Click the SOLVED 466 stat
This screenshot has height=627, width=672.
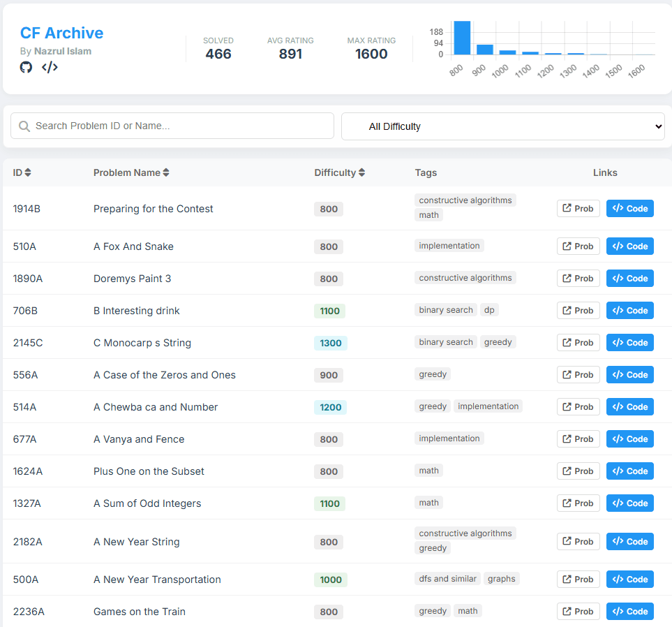[x=218, y=48]
